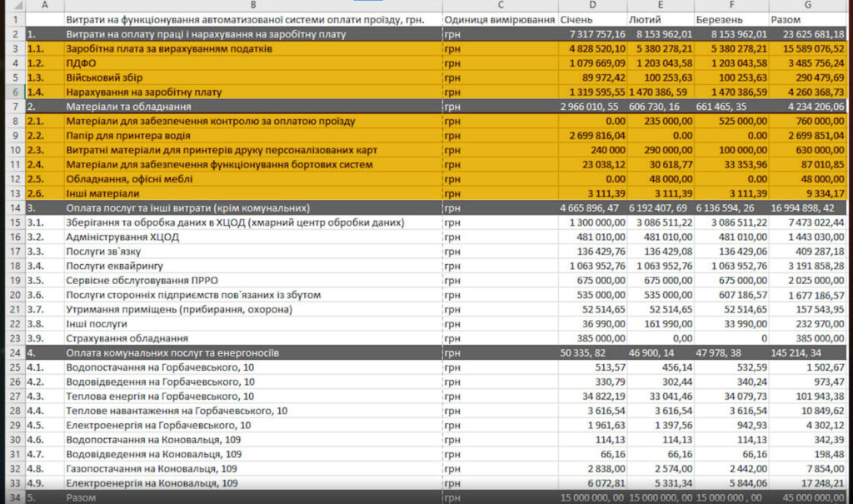This screenshot has width=853, height=504.
Task: Select cell 'Заробітна плата за вирахуванням податків'
Action: pyautogui.click(x=253, y=48)
